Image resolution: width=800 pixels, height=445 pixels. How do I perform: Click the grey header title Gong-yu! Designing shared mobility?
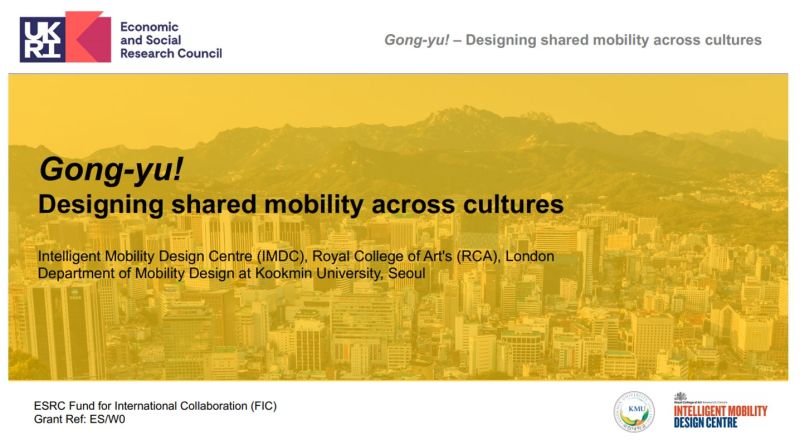click(x=572, y=40)
